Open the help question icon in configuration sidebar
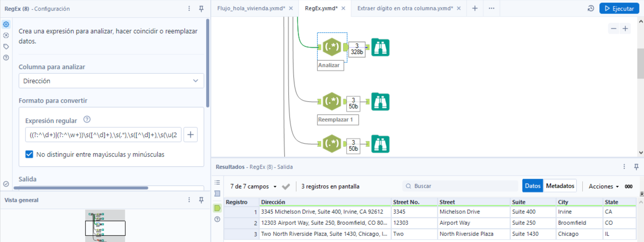 (x=6, y=58)
